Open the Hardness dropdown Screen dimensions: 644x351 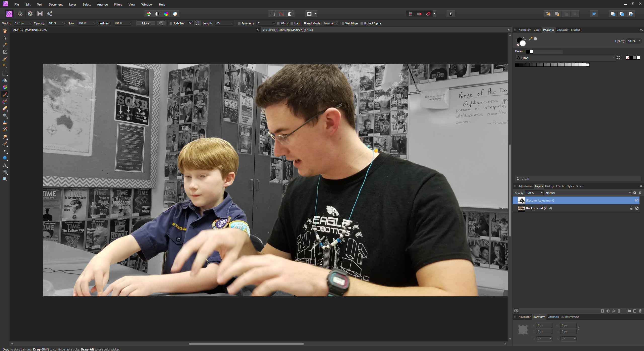130,23
